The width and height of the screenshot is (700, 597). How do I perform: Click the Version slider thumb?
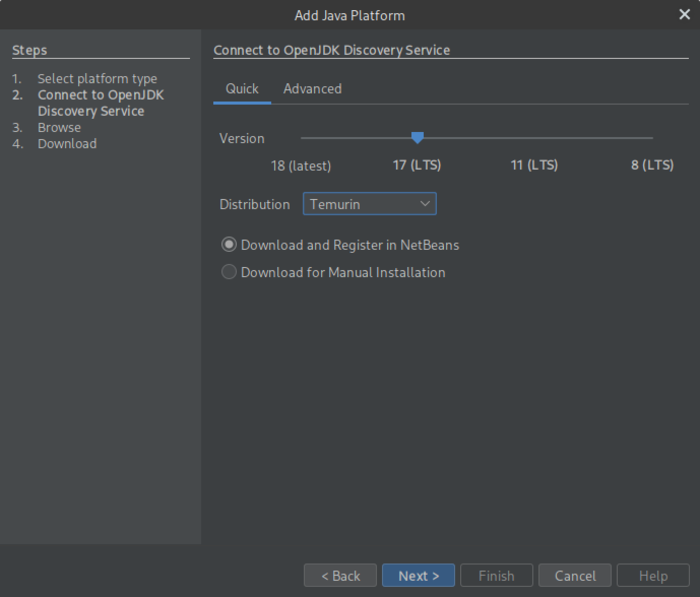click(418, 138)
